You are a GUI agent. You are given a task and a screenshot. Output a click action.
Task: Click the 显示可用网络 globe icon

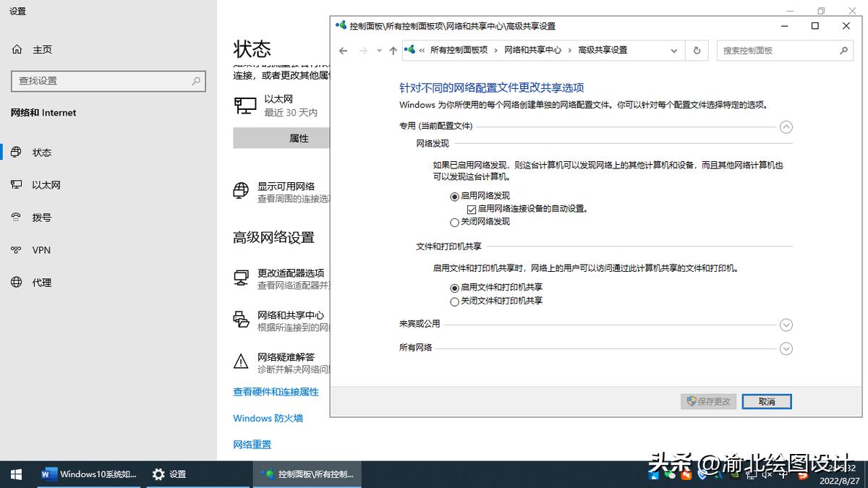click(x=239, y=192)
